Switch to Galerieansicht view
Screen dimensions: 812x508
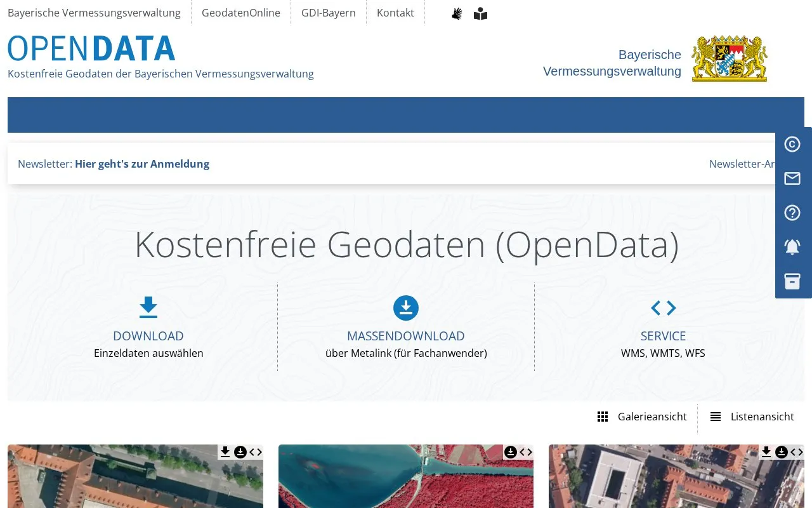pyautogui.click(x=642, y=417)
